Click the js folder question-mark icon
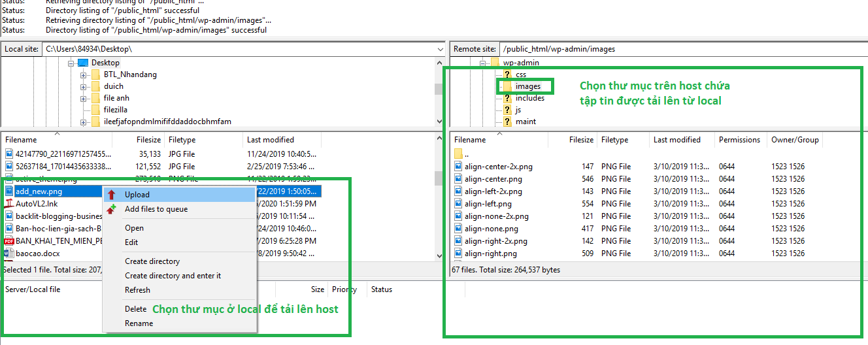Image resolution: width=868 pixels, height=345 pixels. point(507,110)
